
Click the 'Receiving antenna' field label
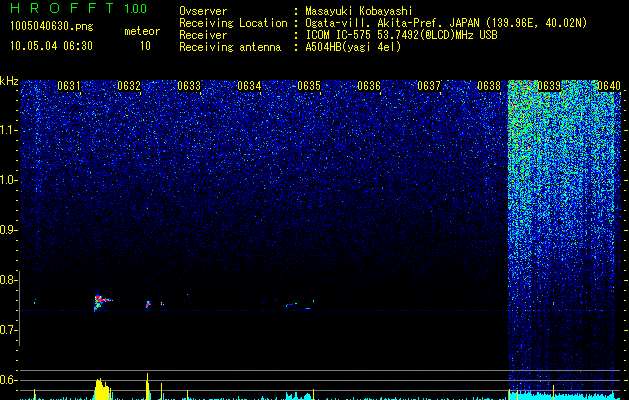click(230, 47)
